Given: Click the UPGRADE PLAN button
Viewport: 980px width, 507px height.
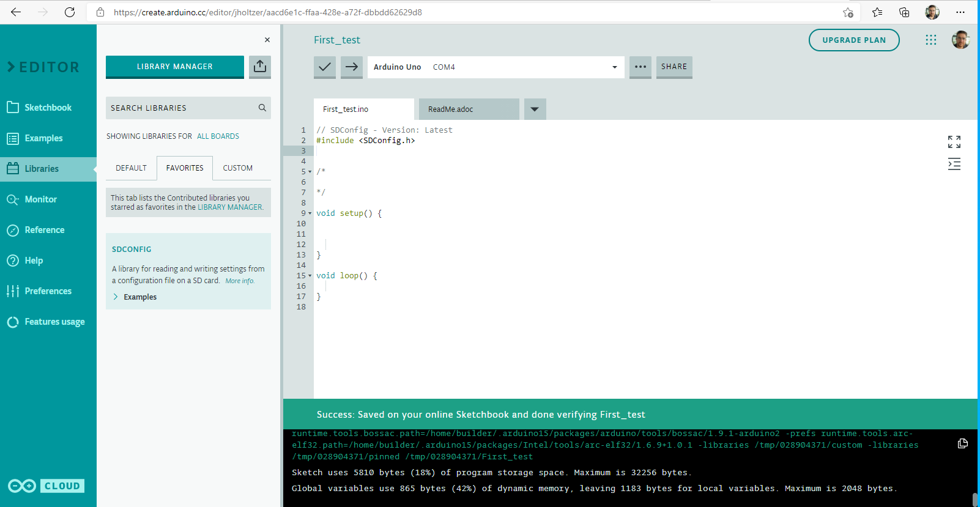Looking at the screenshot, I should (x=854, y=40).
